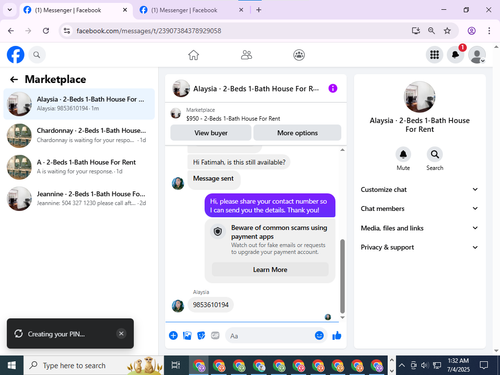Open the A - 2-Beds conversation
This screenshot has height=375, width=500.
pos(79,167)
